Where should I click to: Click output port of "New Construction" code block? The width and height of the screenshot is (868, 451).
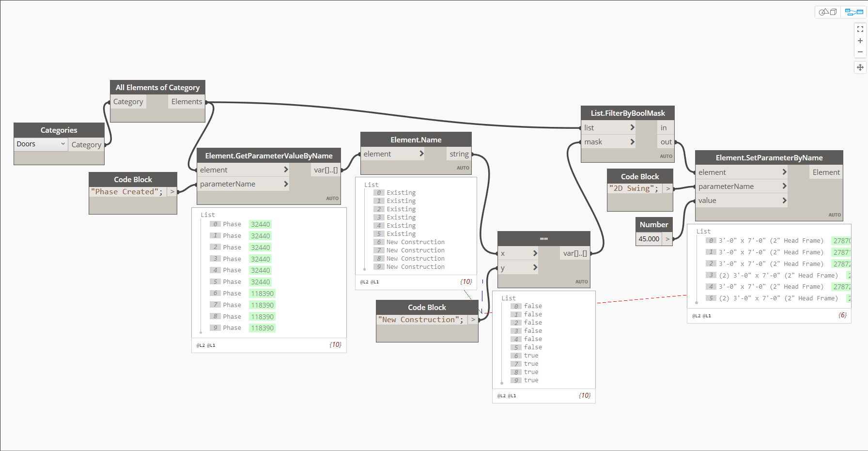[x=473, y=320]
